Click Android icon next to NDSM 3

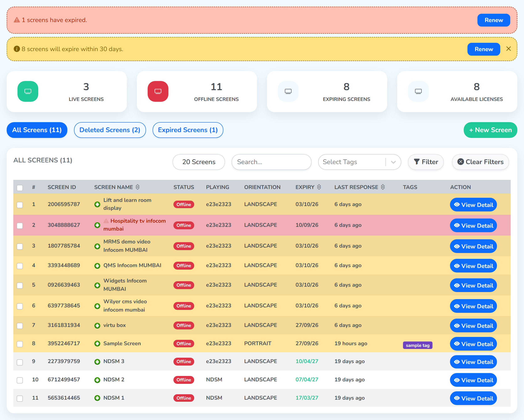pyautogui.click(x=97, y=362)
